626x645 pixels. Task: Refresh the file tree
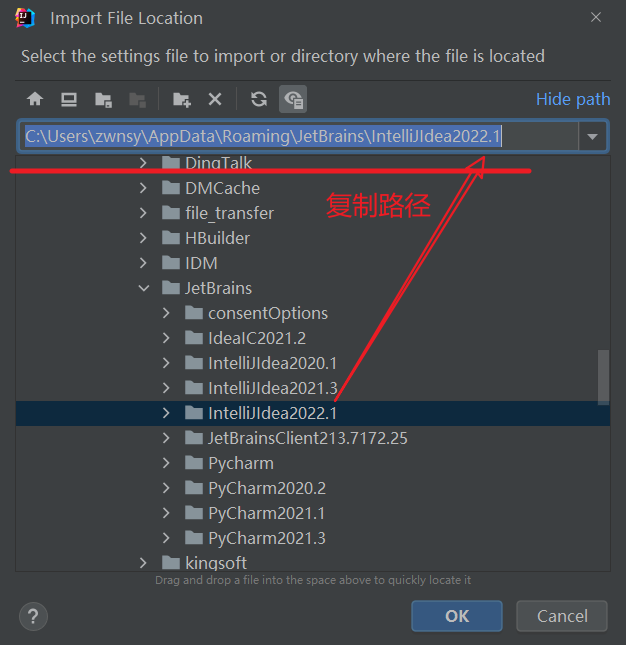pyautogui.click(x=259, y=99)
